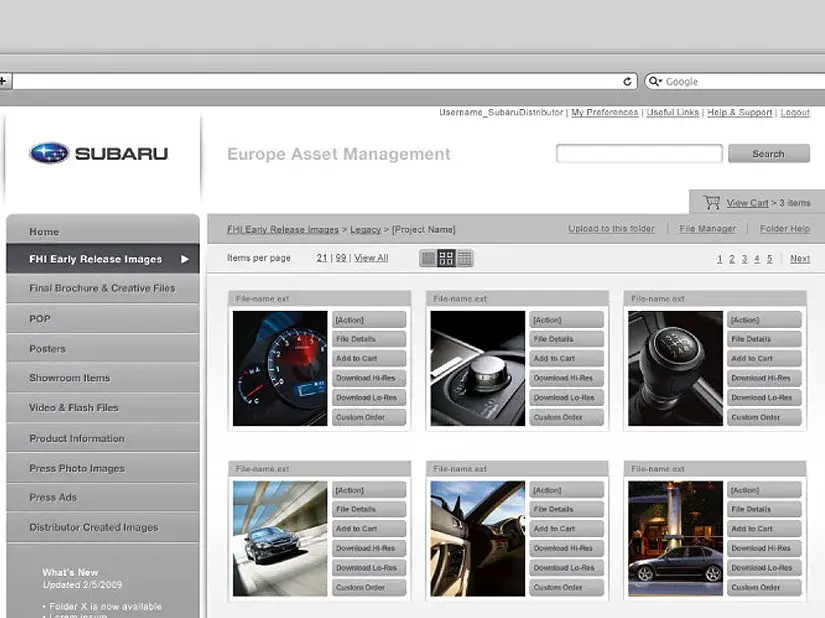Open Press Photo Images in sidebar
This screenshot has width=825, height=618.
[77, 468]
